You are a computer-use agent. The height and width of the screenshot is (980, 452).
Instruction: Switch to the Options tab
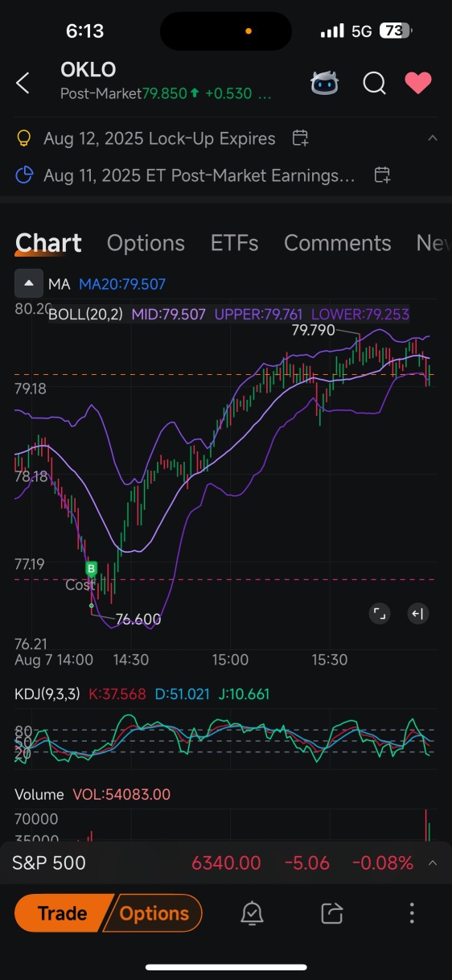146,243
